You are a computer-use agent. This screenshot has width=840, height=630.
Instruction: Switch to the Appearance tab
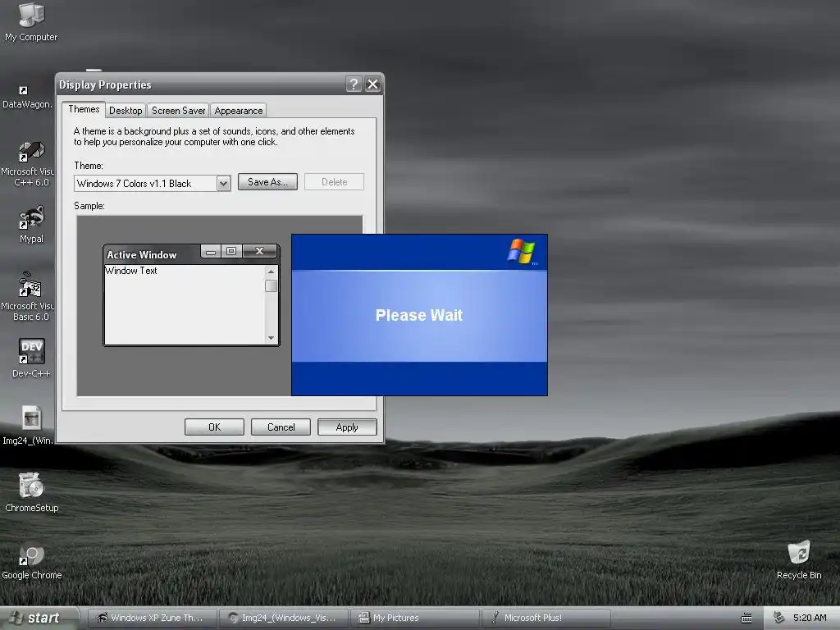coord(239,111)
